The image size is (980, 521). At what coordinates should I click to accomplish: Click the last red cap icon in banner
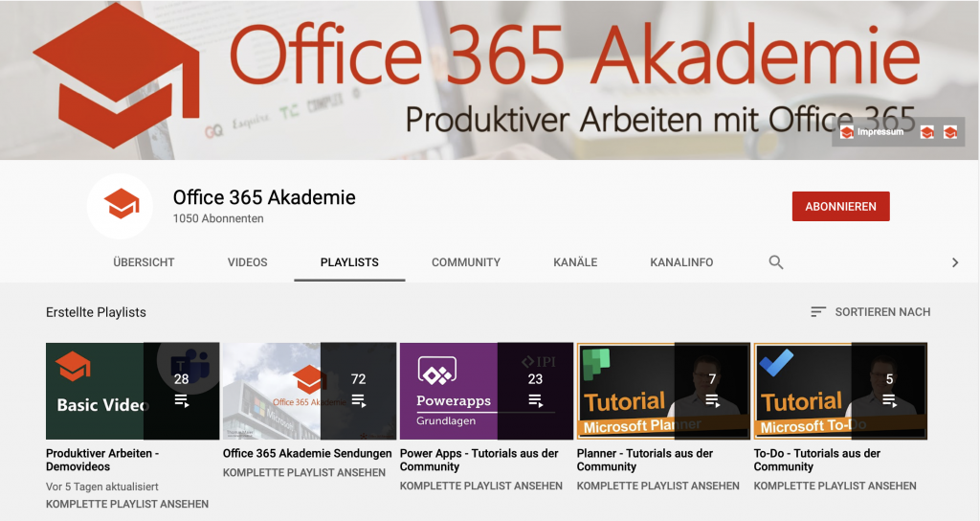[949, 132]
